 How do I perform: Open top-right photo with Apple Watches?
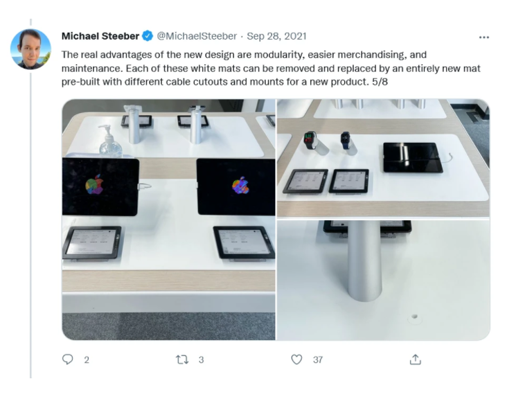(x=383, y=158)
